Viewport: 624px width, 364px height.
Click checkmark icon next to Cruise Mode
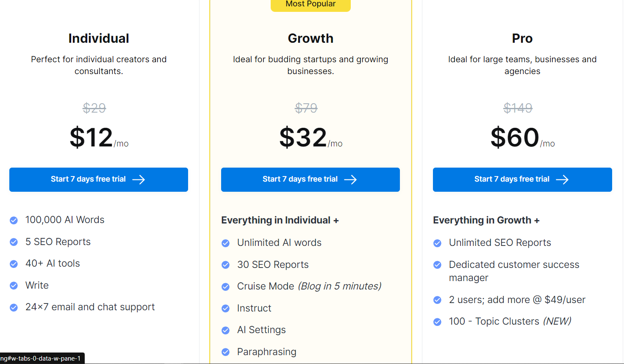[x=226, y=287]
